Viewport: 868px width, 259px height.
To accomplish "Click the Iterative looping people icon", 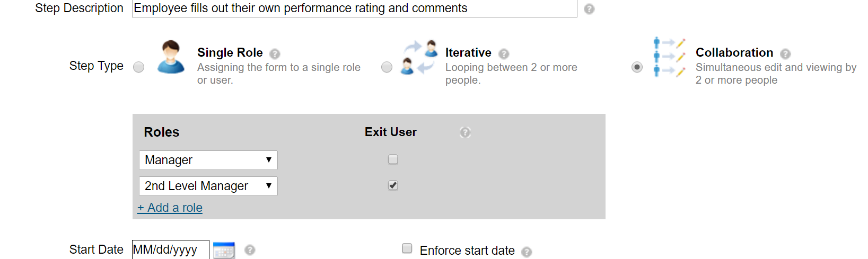I will [419, 57].
